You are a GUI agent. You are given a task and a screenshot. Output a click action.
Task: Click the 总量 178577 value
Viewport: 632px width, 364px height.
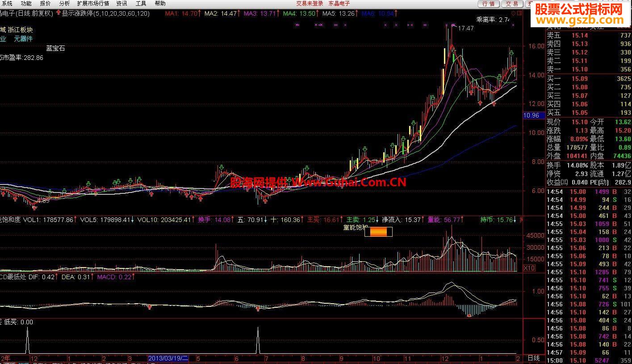576,147
